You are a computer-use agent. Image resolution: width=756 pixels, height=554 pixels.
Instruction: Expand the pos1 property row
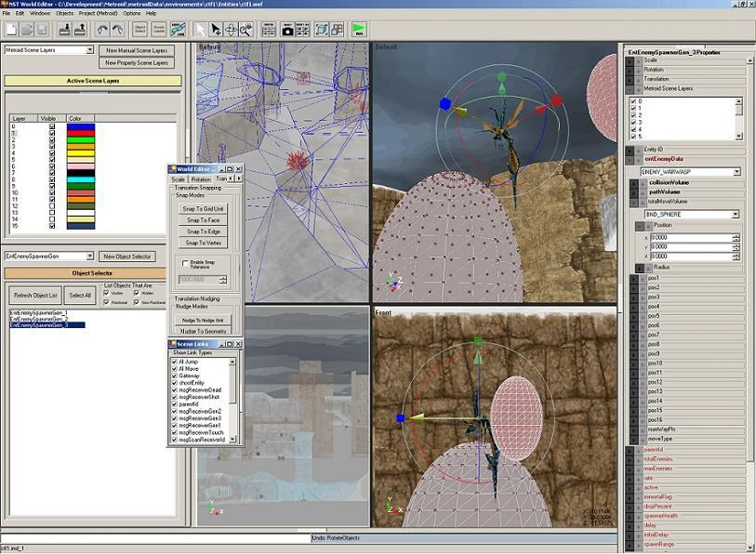click(634, 278)
